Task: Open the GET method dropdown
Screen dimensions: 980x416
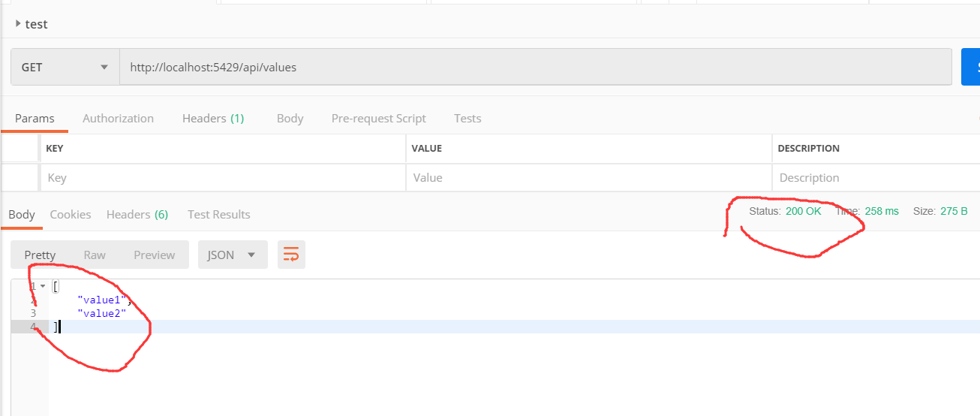Action: tap(65, 67)
